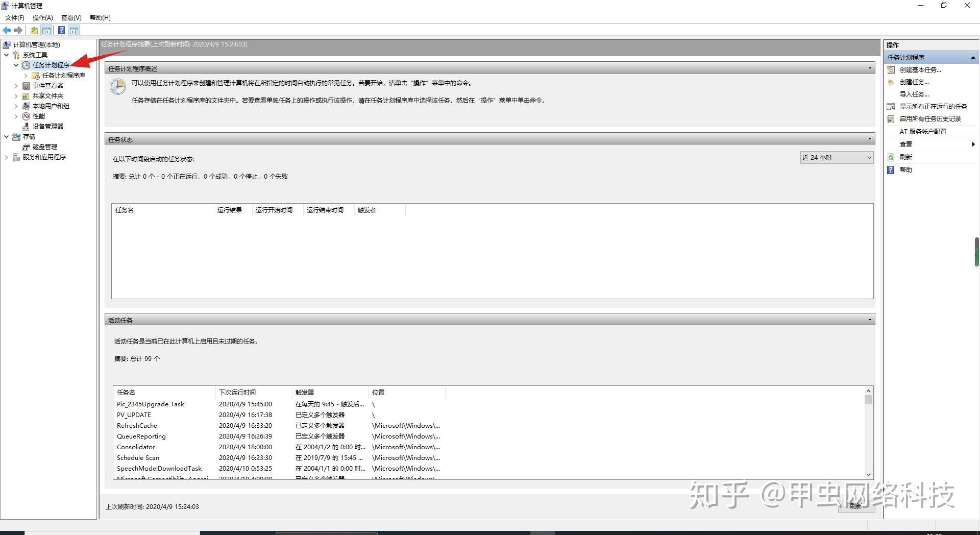Click the 服务和应用程序 icon

click(x=16, y=157)
